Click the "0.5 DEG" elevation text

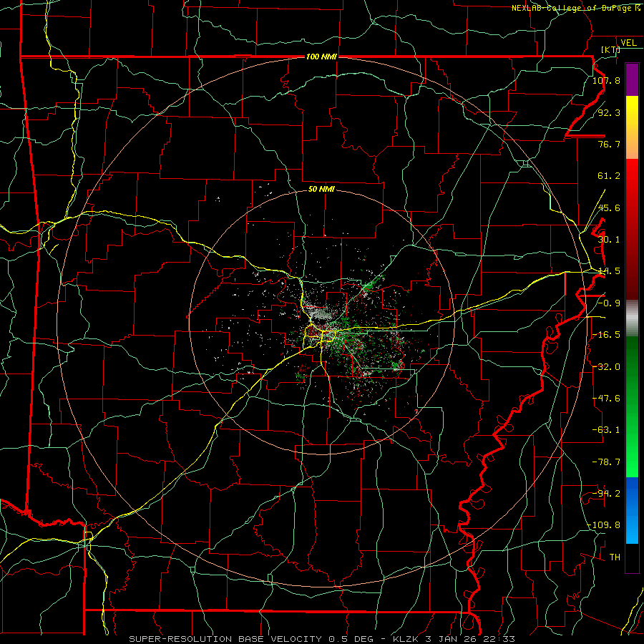[x=351, y=639]
